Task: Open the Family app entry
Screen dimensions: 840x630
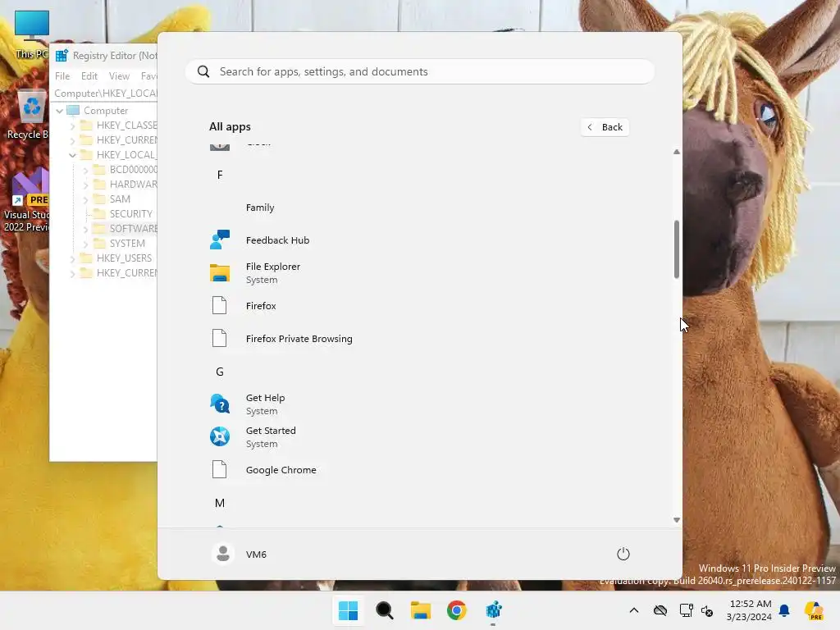Action: click(260, 208)
